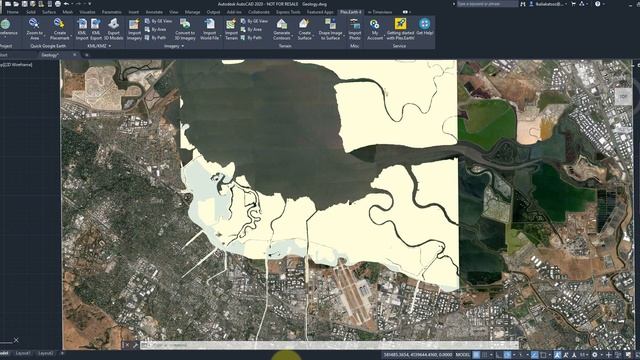Open Create Placemark dropdown arrow

(x=72, y=36)
